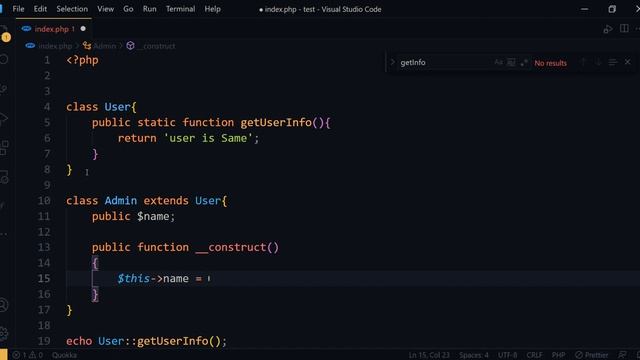The height and width of the screenshot is (360, 640).
Task: Click 'No results' message in find widget
Action: pyautogui.click(x=550, y=63)
